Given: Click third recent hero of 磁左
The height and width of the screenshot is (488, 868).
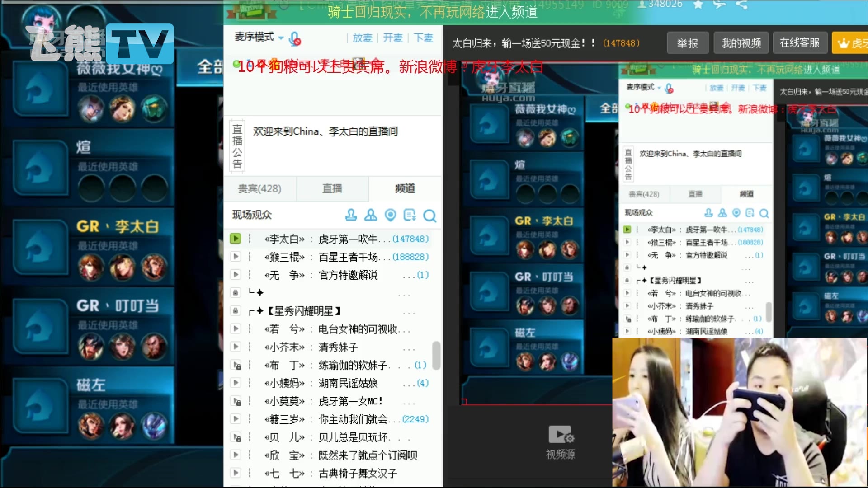Looking at the screenshot, I should pyautogui.click(x=154, y=426).
